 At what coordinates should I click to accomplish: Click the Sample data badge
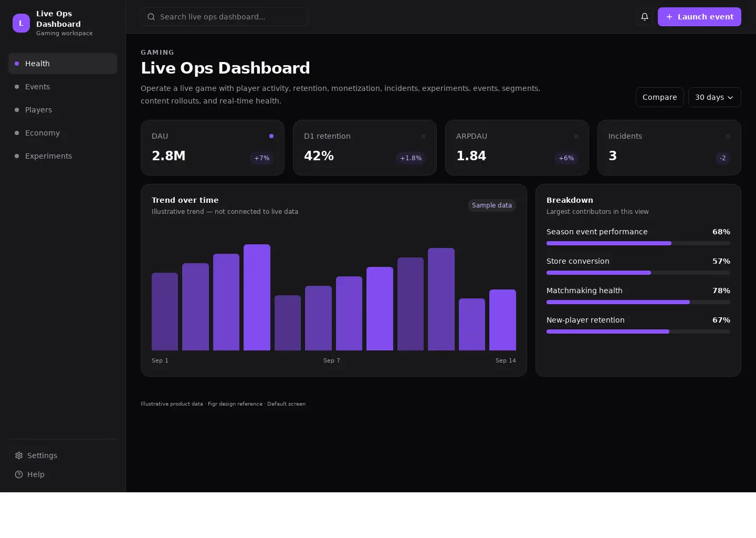[x=492, y=205]
